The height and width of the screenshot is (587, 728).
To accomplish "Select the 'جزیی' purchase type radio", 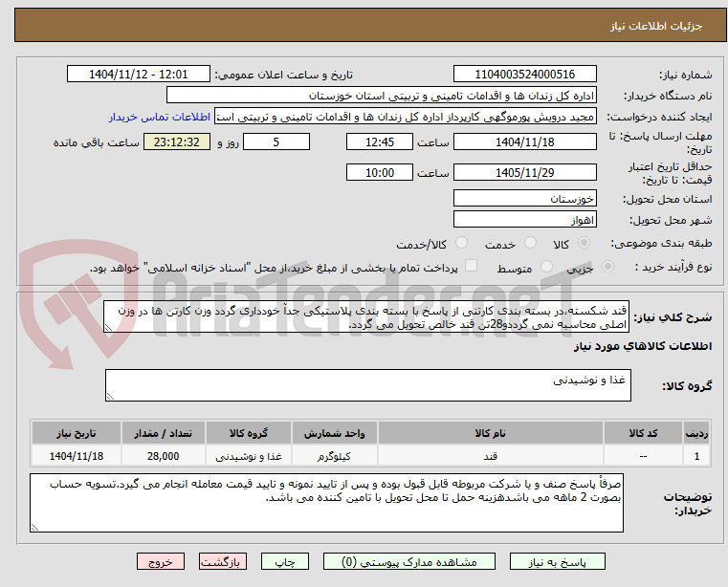I will (607, 267).
